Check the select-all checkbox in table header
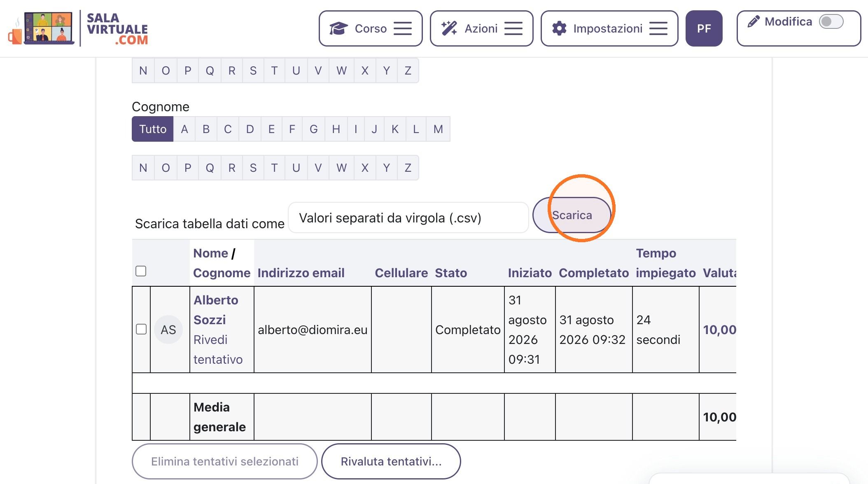868x484 pixels. pos(141,271)
